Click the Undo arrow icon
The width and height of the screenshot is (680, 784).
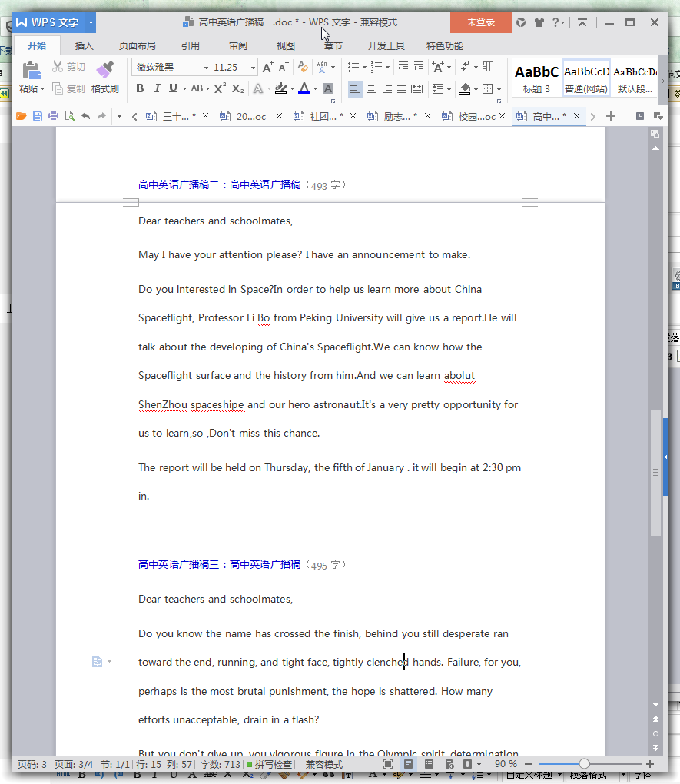pos(86,117)
